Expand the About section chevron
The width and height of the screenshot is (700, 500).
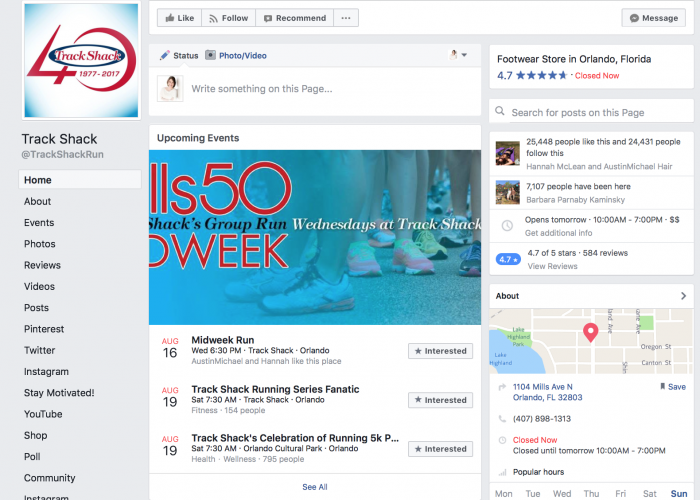(x=683, y=296)
